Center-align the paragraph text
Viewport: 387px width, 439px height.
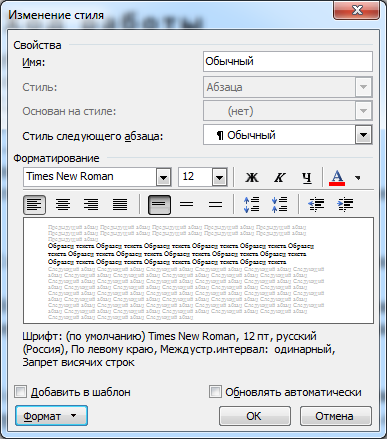click(x=63, y=204)
